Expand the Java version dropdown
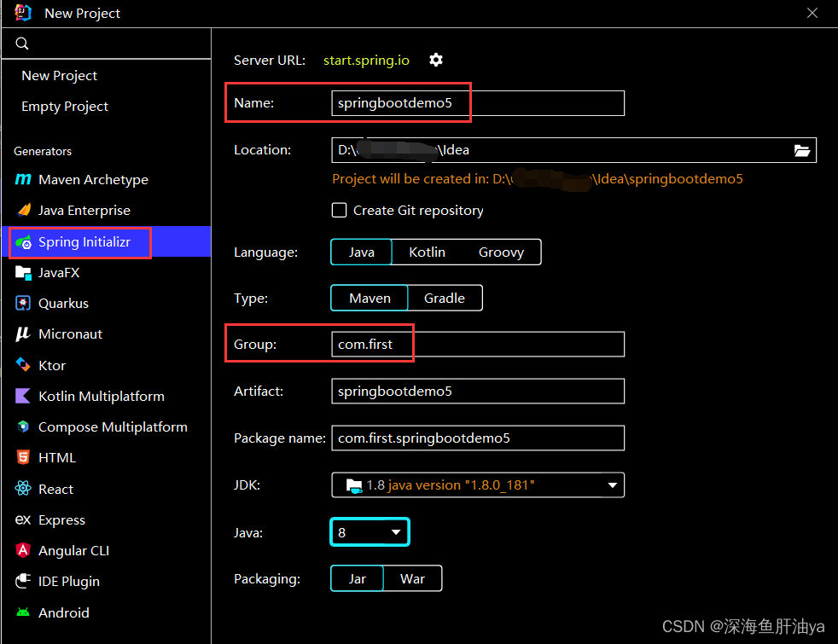The width and height of the screenshot is (838, 644). pyautogui.click(x=394, y=531)
